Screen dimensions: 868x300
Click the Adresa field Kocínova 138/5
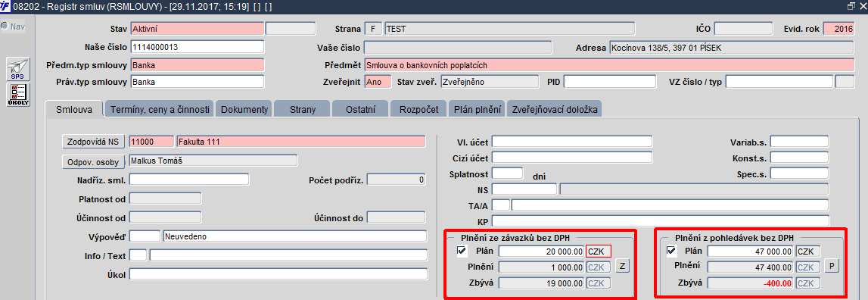(x=732, y=48)
